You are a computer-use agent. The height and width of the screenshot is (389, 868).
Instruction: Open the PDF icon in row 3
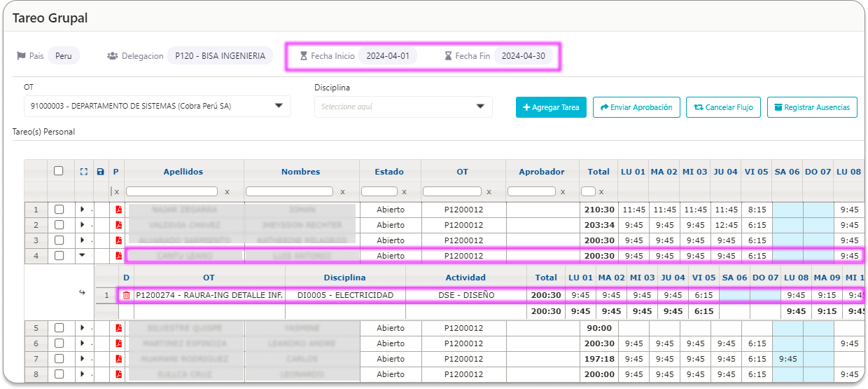(x=118, y=240)
